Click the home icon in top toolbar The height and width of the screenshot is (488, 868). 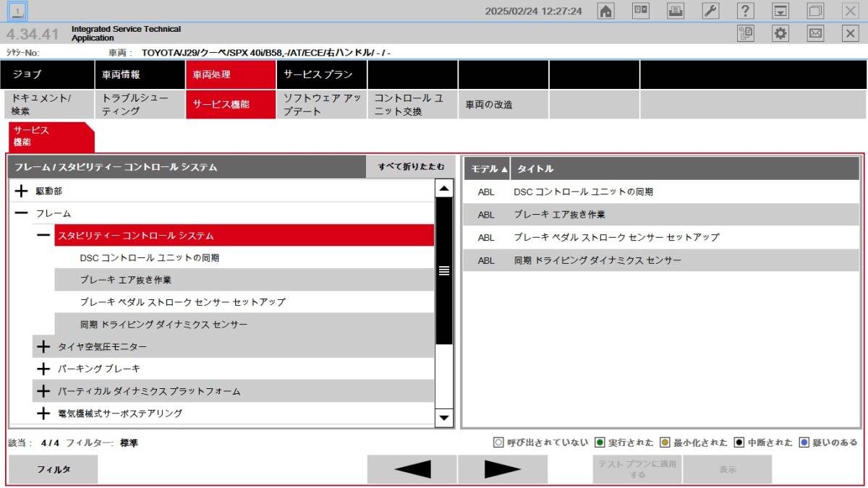(606, 11)
